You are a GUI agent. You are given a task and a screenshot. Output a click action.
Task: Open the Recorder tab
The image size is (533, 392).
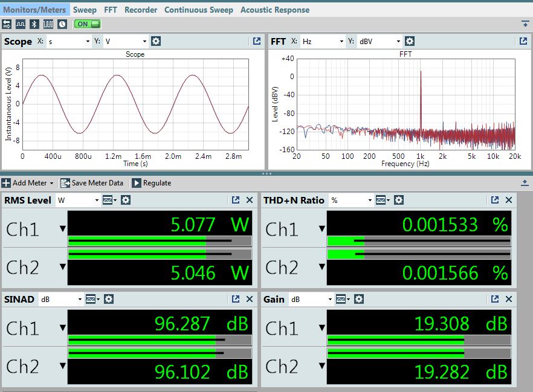(x=141, y=10)
